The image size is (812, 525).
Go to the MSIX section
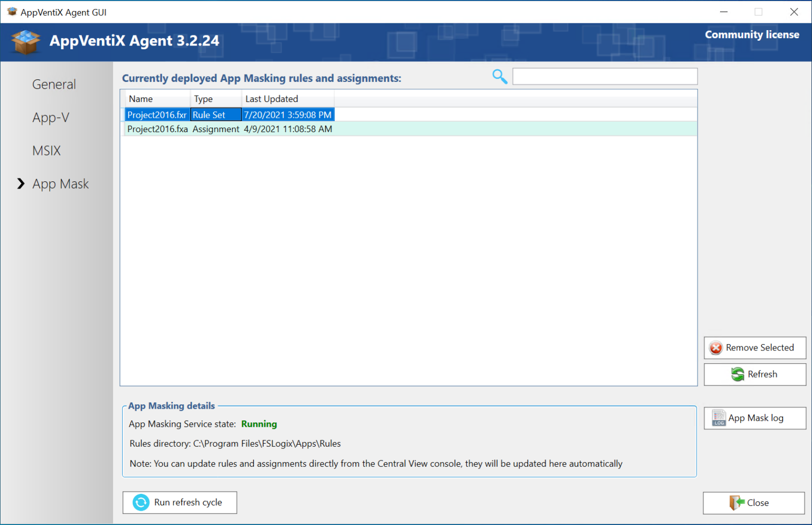(x=47, y=151)
